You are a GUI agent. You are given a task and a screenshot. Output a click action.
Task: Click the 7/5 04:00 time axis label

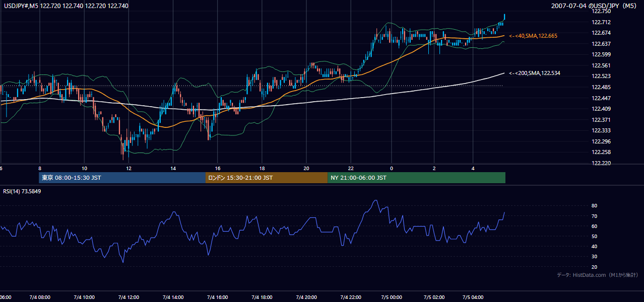473,297
